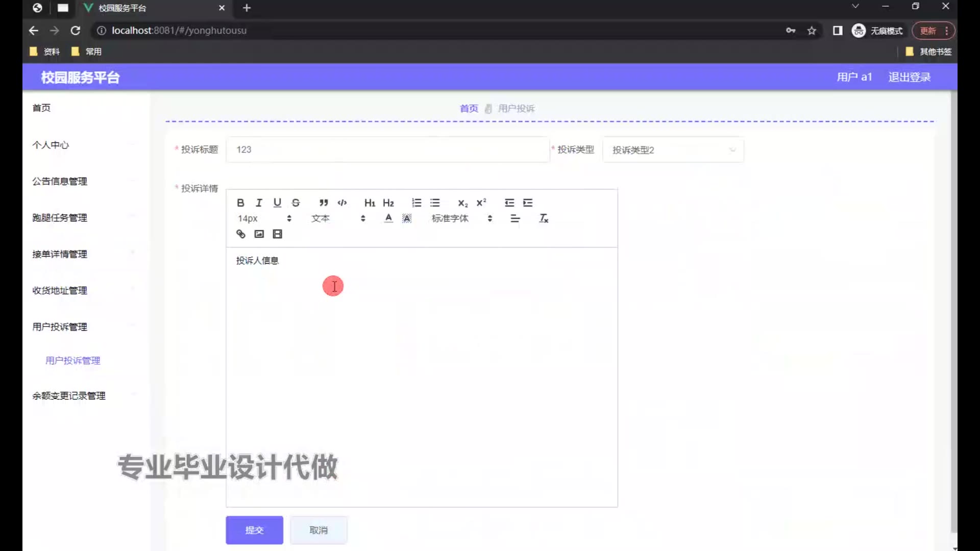The height and width of the screenshot is (551, 980).
Task: Insert a video into complaint details
Action: [x=277, y=234]
